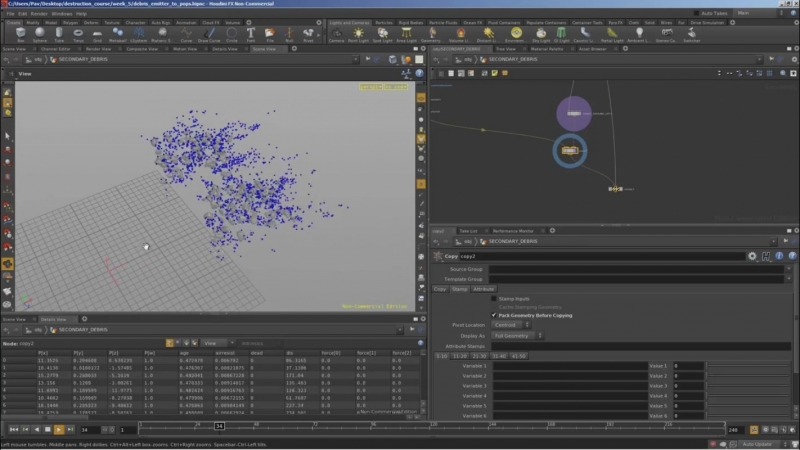Open the node info icon for copy2

[x=779, y=256]
